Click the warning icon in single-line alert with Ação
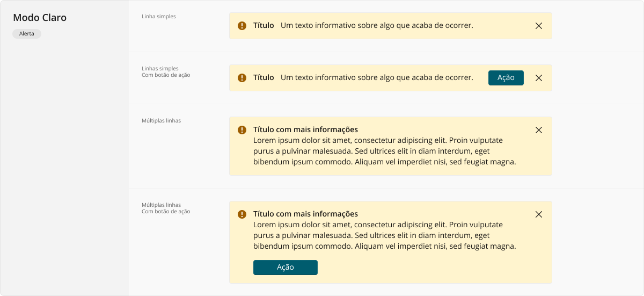 click(x=242, y=78)
